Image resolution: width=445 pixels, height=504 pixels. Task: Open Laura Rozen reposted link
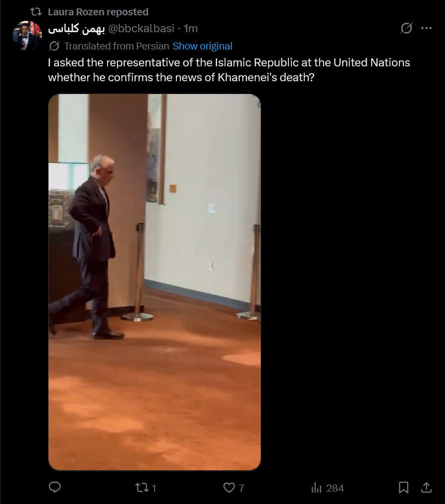98,12
